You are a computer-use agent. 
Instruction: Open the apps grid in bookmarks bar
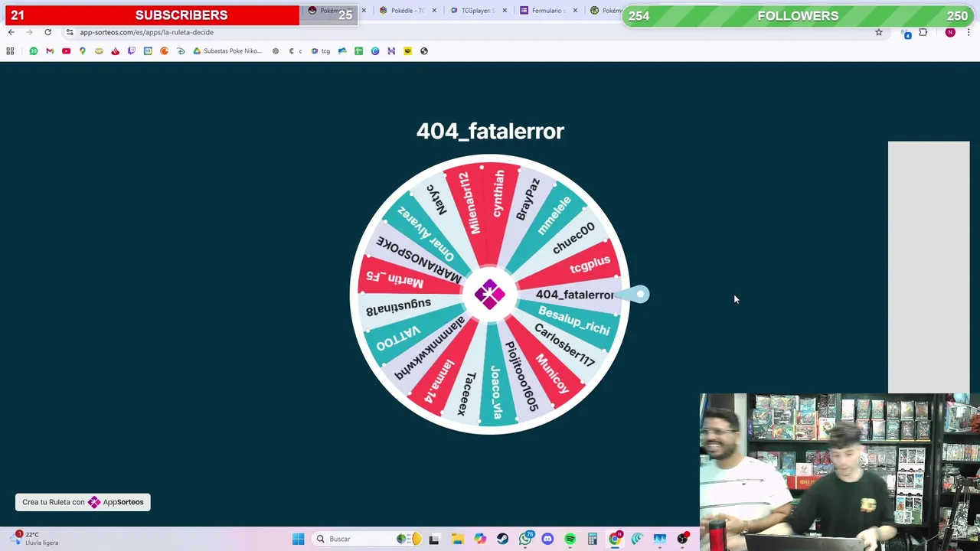point(10,51)
